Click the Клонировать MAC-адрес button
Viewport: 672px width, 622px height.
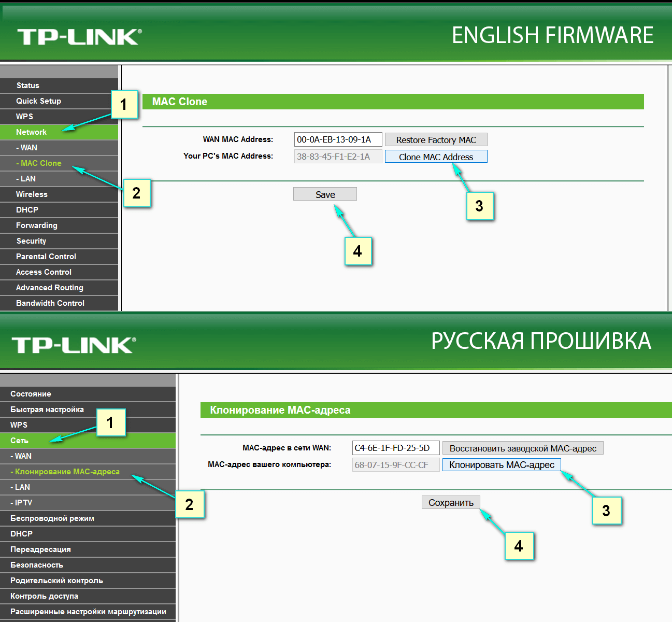click(501, 465)
